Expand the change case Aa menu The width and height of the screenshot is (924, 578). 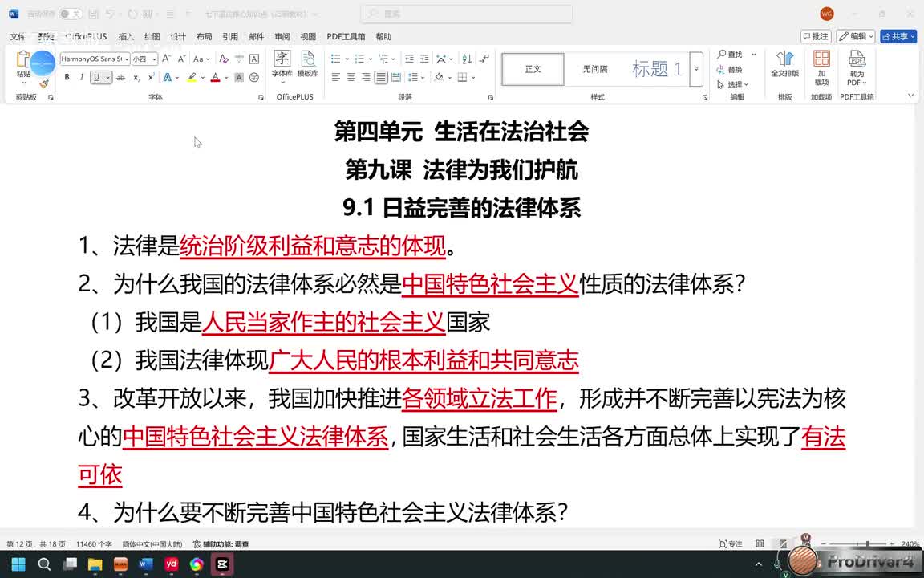[201, 59]
